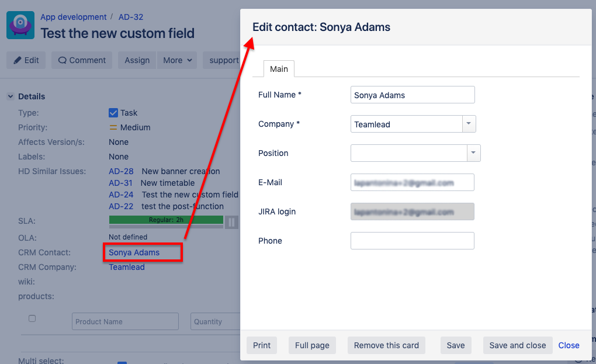The image size is (596, 364).
Task: Click the Task type icon
Action: coord(113,113)
